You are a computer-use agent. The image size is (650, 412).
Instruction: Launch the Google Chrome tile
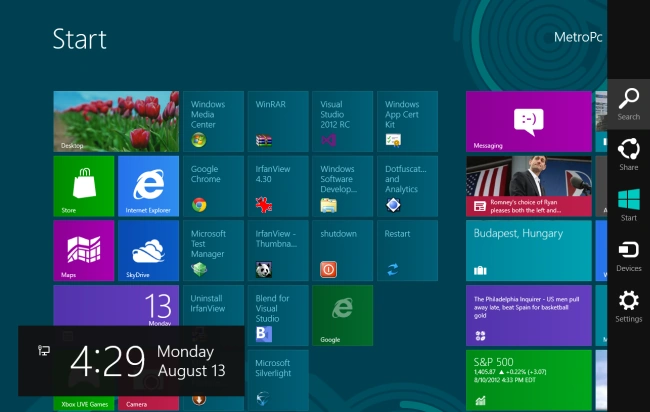[x=213, y=186]
